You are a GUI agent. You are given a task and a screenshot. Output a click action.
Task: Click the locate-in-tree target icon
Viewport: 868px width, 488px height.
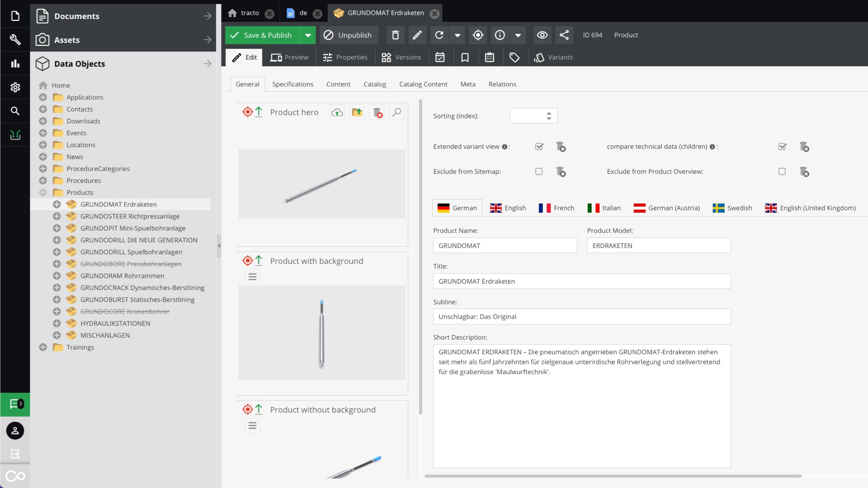[478, 35]
